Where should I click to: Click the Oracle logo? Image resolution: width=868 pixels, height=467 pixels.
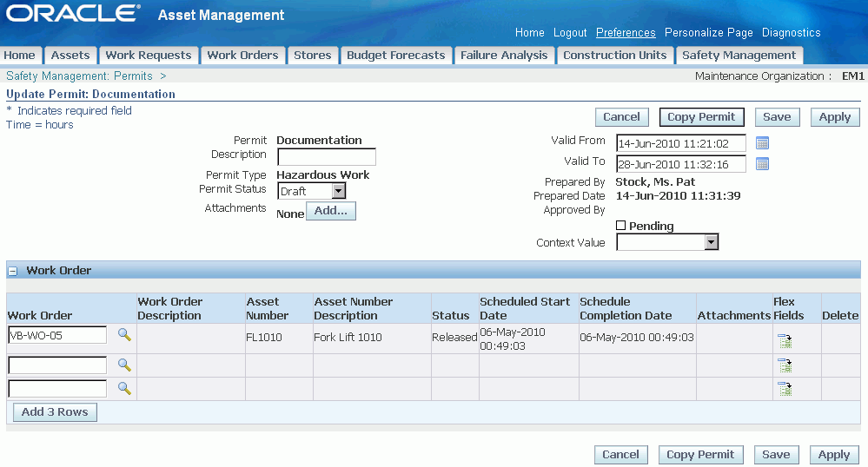pyautogui.click(x=73, y=13)
